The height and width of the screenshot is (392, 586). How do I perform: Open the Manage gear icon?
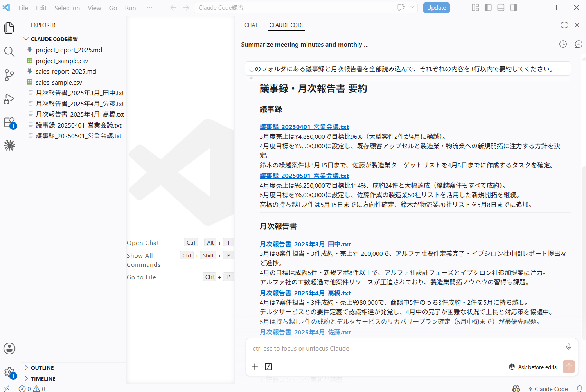(x=9, y=372)
